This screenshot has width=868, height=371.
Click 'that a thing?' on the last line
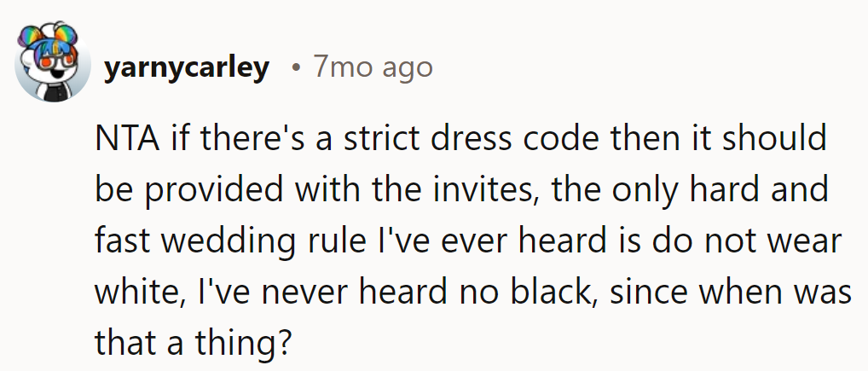pyautogui.click(x=193, y=343)
